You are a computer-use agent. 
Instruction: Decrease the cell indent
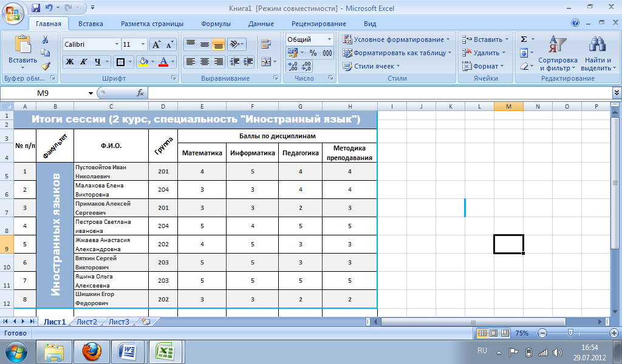click(x=235, y=61)
